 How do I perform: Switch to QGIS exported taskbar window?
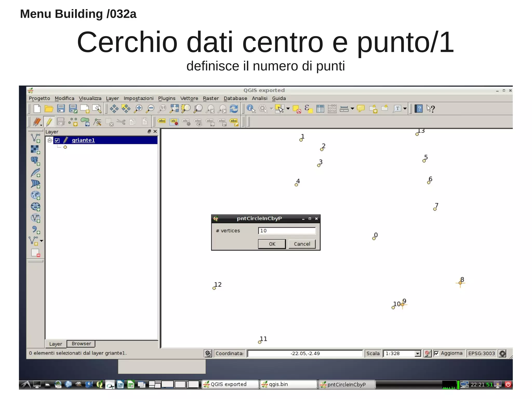point(230,384)
